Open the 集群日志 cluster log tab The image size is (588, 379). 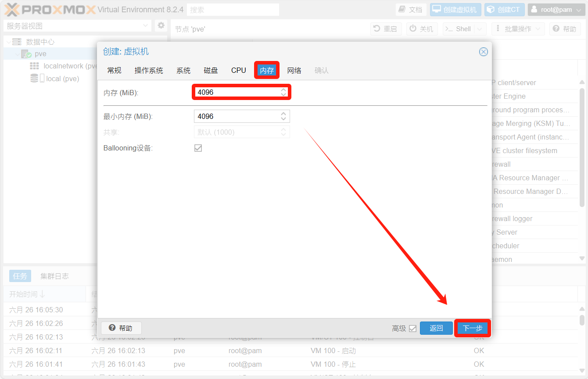coord(54,276)
